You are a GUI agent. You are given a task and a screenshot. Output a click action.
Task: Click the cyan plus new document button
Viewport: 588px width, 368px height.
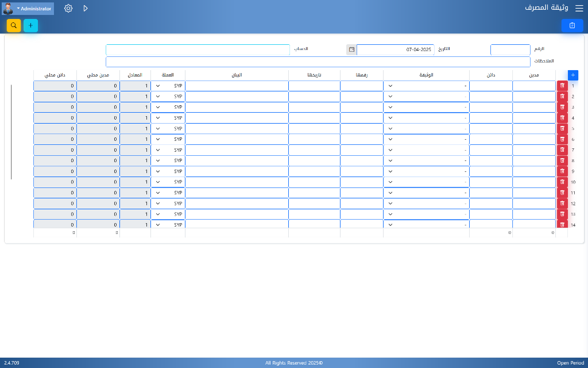(30, 25)
